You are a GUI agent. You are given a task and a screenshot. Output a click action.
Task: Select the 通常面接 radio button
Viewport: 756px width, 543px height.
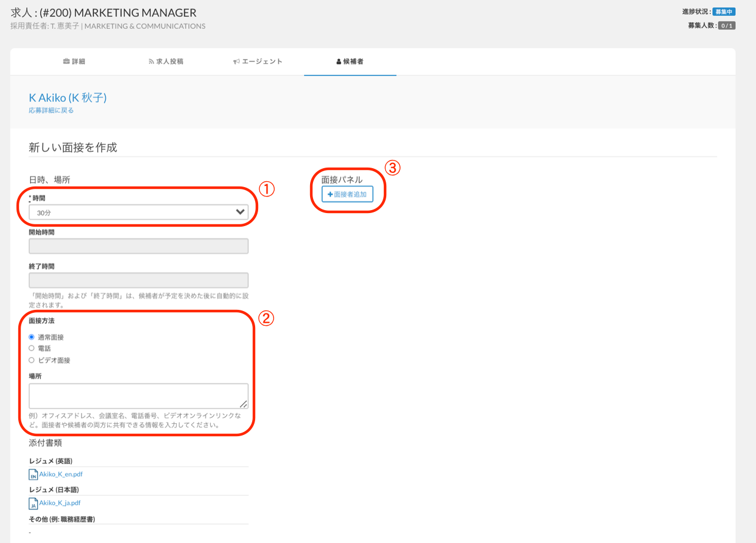32,337
